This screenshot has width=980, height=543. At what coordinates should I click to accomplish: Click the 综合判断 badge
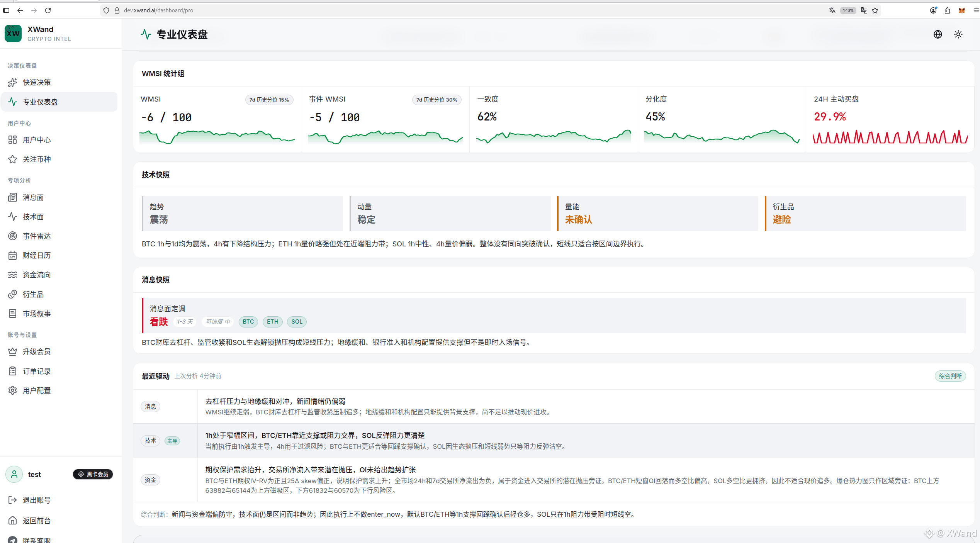[950, 376]
